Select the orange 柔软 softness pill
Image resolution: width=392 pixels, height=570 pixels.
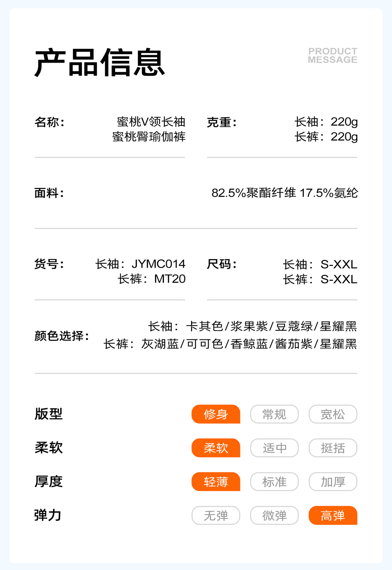pos(216,448)
